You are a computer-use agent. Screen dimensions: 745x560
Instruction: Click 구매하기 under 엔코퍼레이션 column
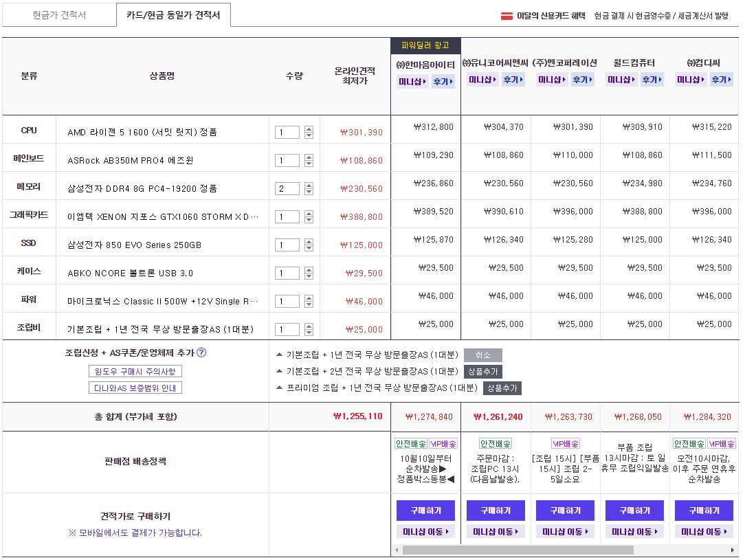coord(565,511)
